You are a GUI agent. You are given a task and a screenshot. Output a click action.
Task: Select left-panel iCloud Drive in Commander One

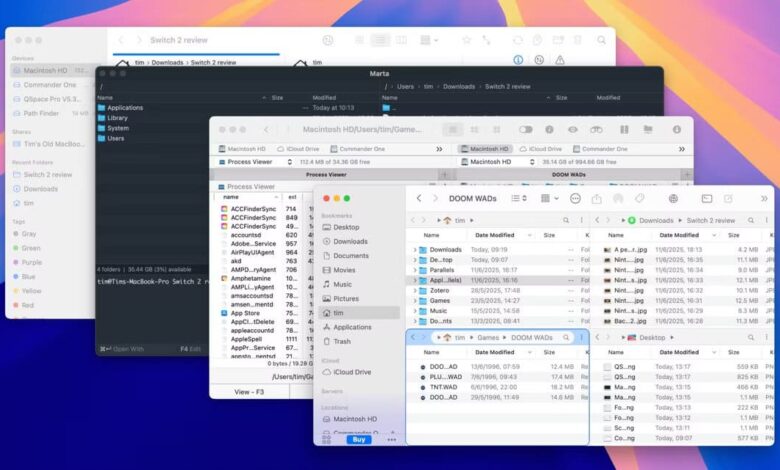pyautogui.click(x=298, y=149)
